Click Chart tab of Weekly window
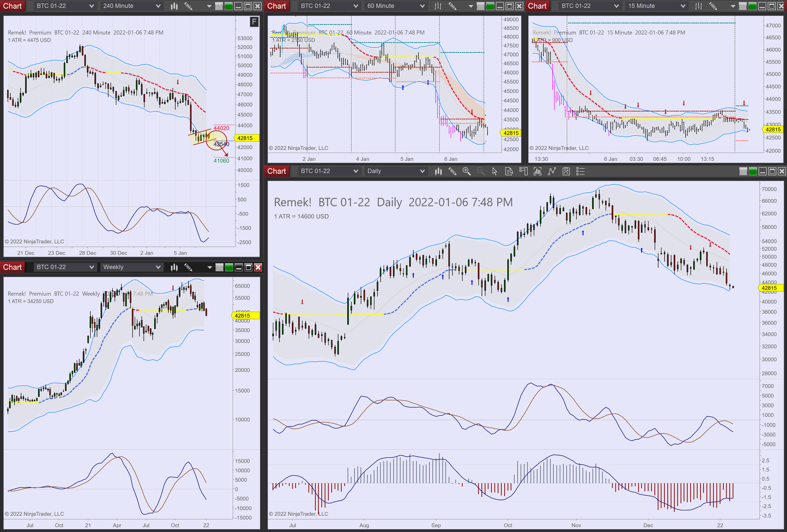Viewport: 787px width, 532px height. (x=13, y=268)
